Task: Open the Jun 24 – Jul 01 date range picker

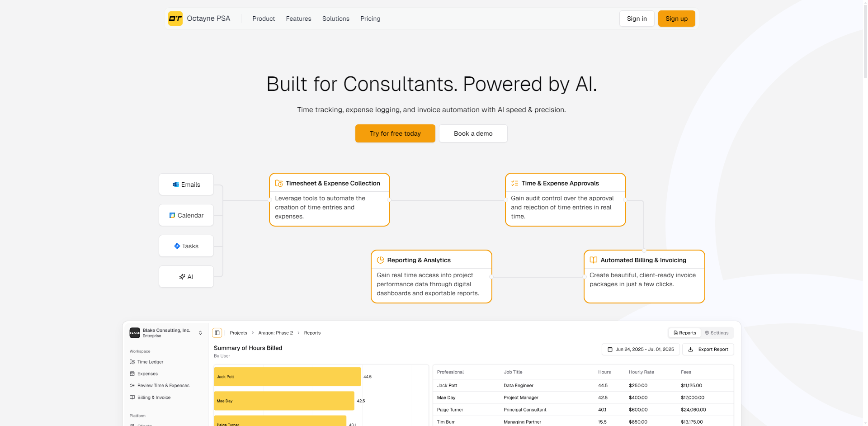Action: click(x=641, y=350)
